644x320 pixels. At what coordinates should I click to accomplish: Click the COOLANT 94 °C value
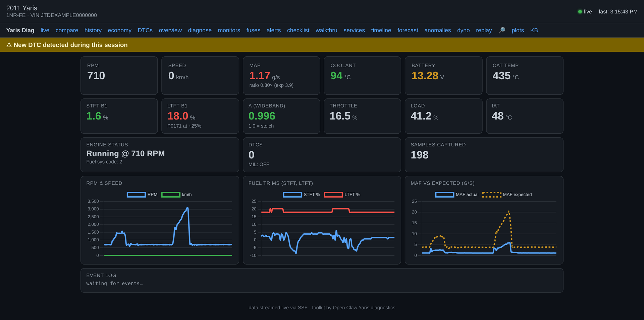pyautogui.click(x=340, y=76)
